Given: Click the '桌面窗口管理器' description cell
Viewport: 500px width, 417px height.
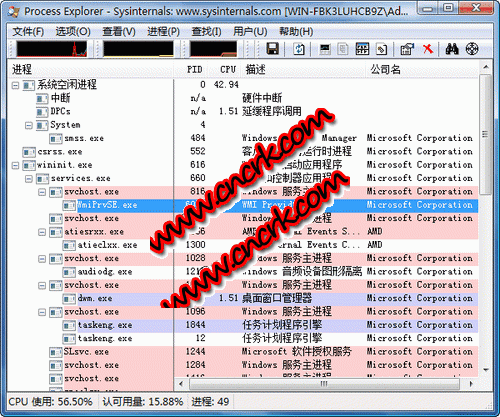Looking at the screenshot, I should point(277,298).
